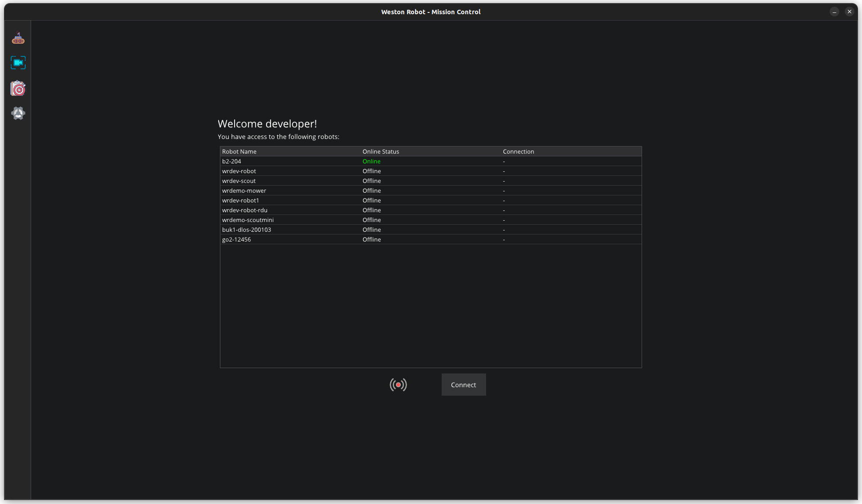Select the wrdev-robot-rdu row
This screenshot has height=504, width=862.
click(431, 210)
